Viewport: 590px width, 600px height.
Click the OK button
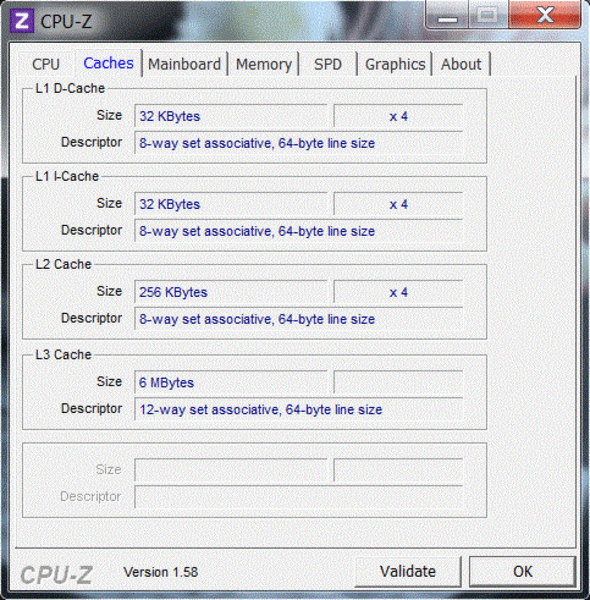523,572
